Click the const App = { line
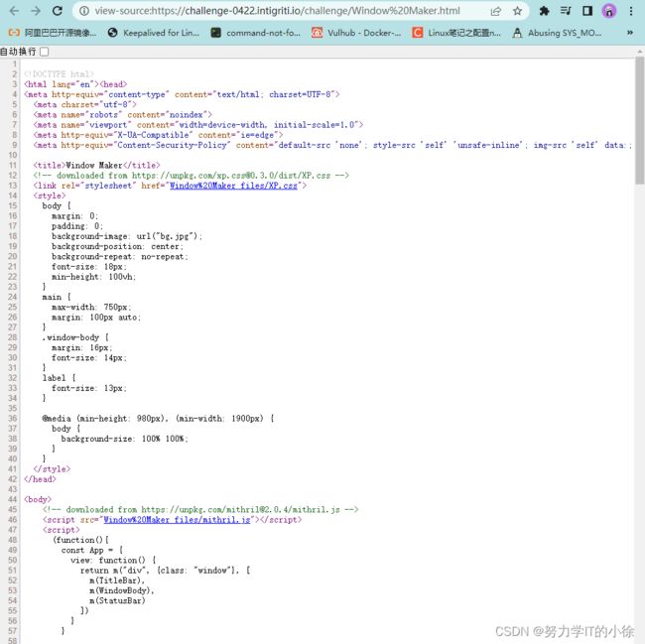 point(92,551)
